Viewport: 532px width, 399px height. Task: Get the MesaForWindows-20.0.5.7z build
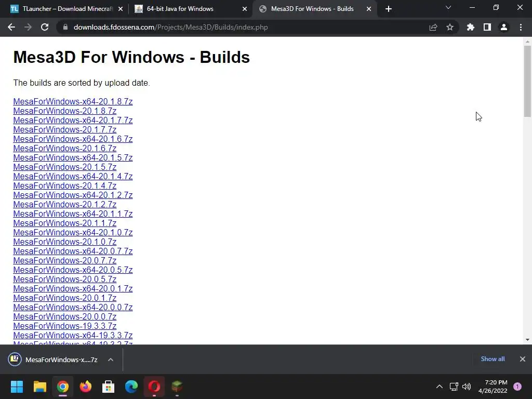[65, 279]
